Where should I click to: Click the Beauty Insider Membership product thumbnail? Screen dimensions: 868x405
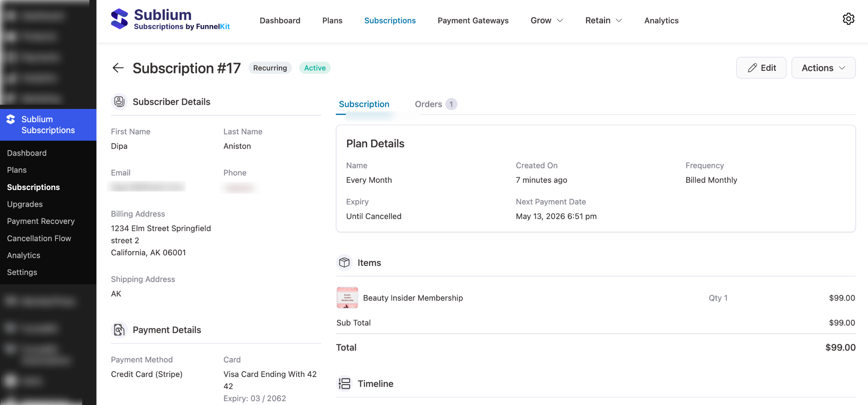(x=347, y=297)
